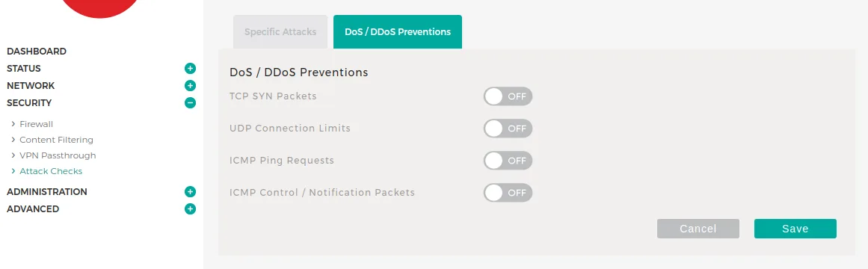The width and height of the screenshot is (868, 269).
Task: Cancel the configuration changes
Action: [x=698, y=229]
